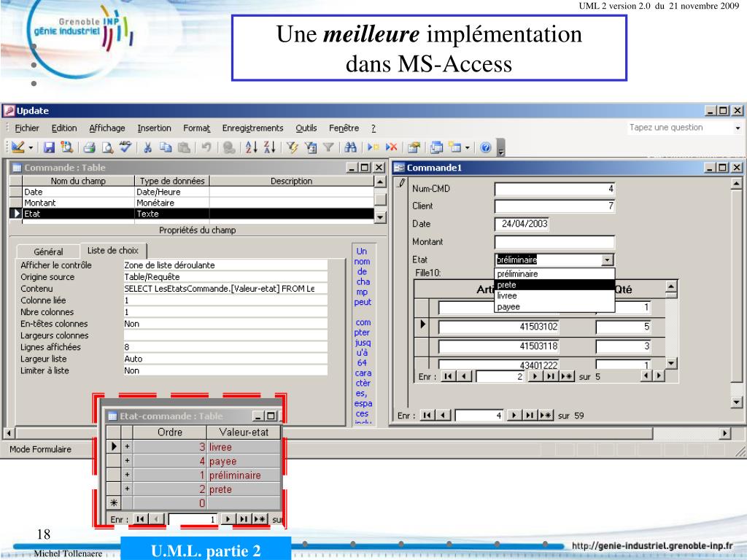Viewport: 747px width, 560px height.
Task: Expand the payee row plus sign
Action: (x=127, y=461)
